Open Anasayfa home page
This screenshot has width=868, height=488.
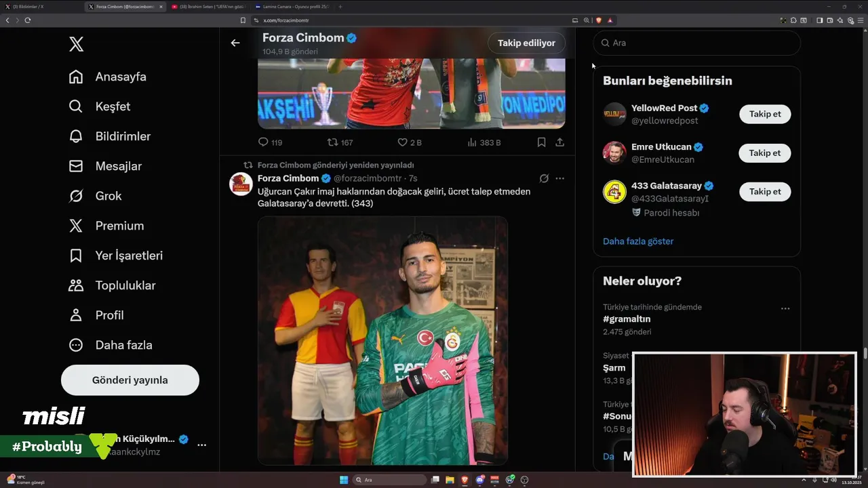point(108,77)
